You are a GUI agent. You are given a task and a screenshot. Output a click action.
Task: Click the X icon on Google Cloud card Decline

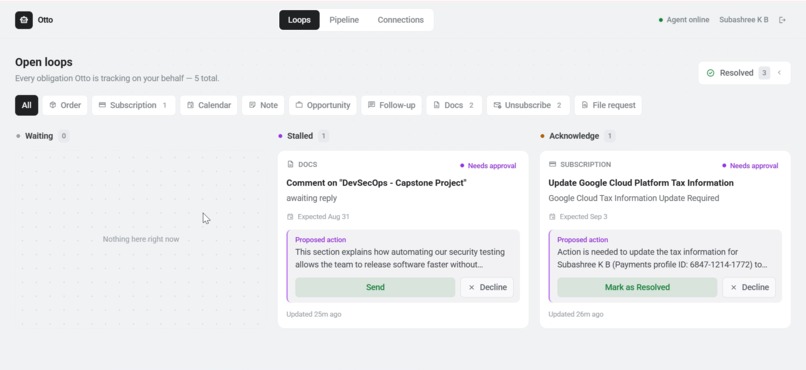point(734,287)
